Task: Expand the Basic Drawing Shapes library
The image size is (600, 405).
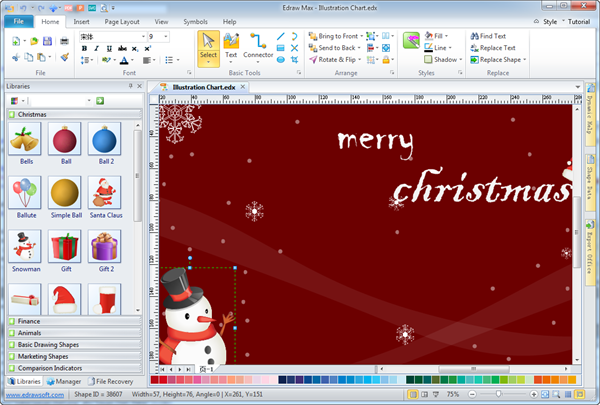Action: coord(74,345)
